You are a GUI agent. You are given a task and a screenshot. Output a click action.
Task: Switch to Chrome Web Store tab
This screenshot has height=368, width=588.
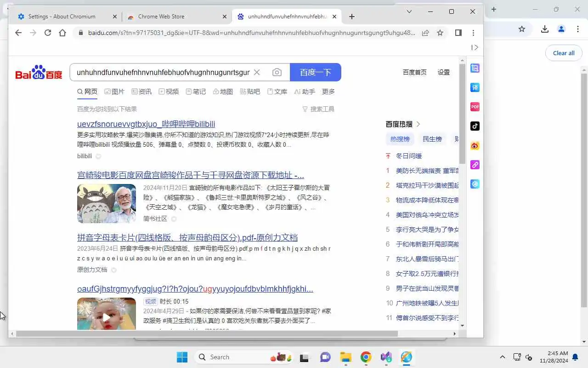161,17
